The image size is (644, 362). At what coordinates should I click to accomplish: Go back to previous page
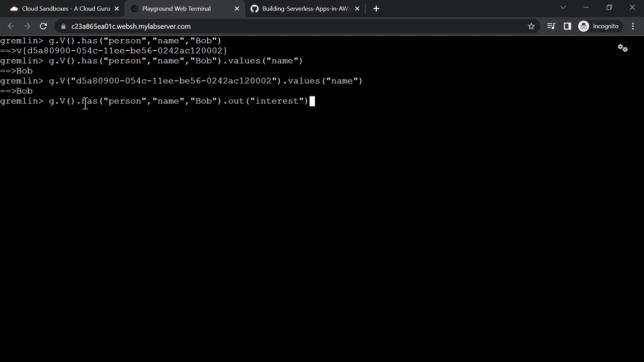coord(11,26)
